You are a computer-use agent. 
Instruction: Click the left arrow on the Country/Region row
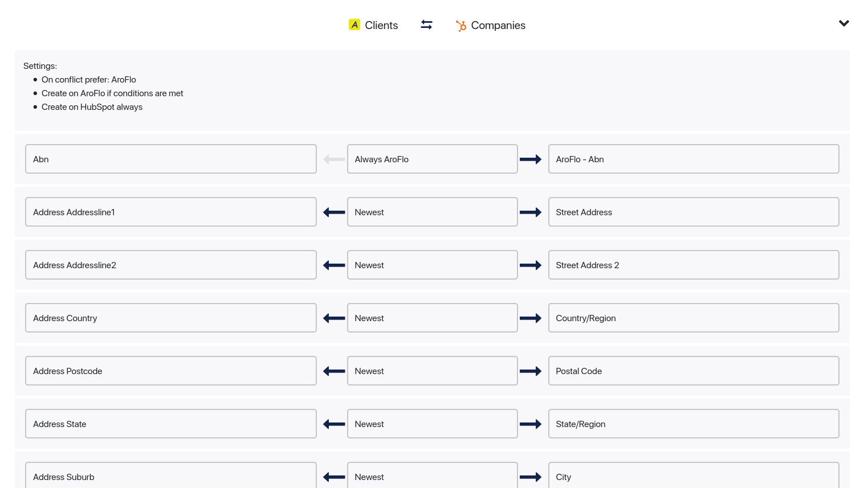click(333, 318)
